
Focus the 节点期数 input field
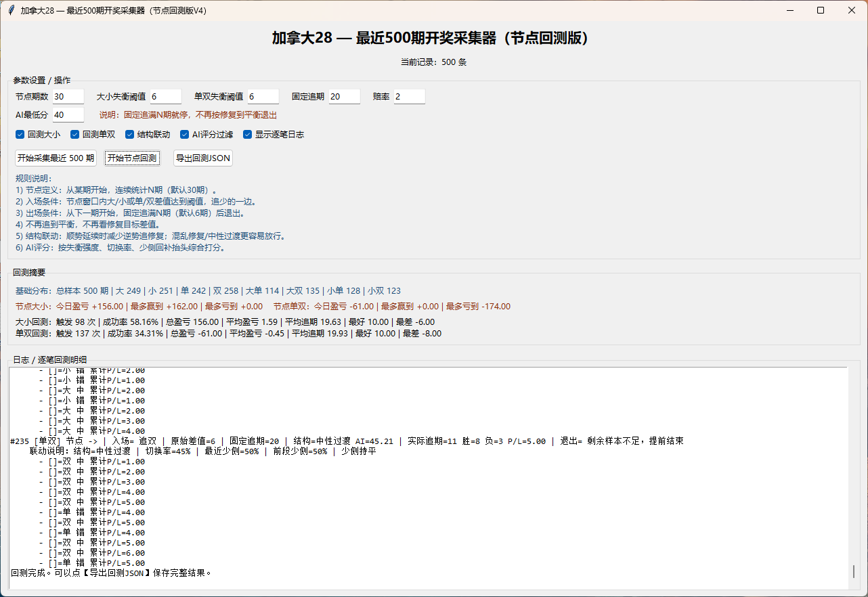click(68, 97)
